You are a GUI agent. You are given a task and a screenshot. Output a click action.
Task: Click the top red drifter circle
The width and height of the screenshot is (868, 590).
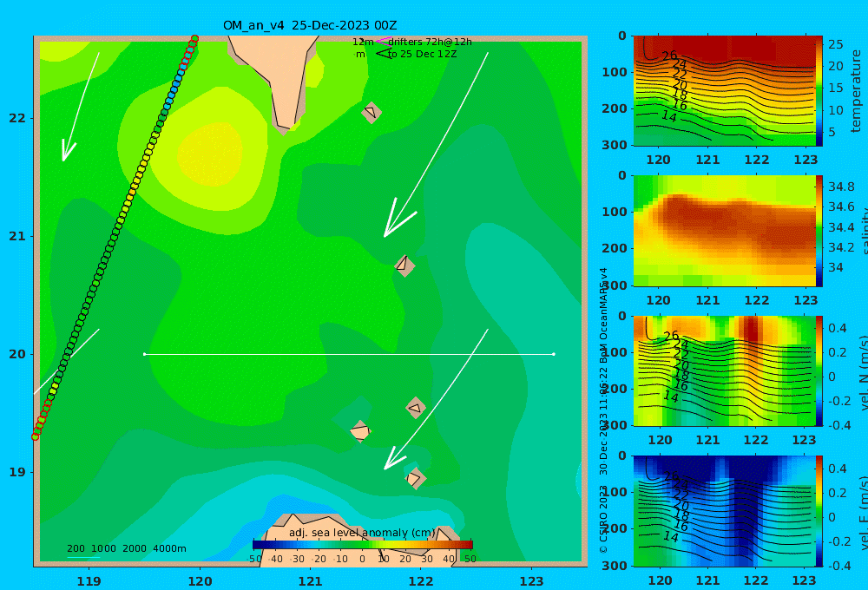point(194,39)
